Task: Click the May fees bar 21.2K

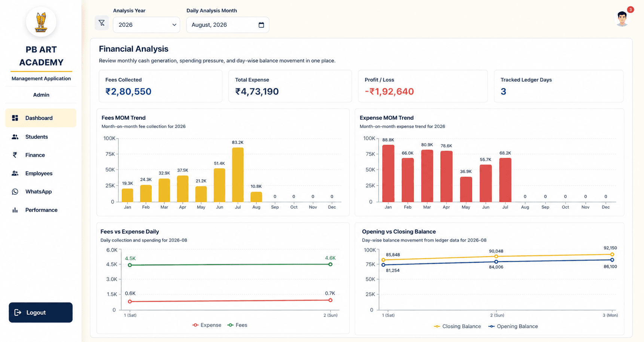Action: [201, 194]
